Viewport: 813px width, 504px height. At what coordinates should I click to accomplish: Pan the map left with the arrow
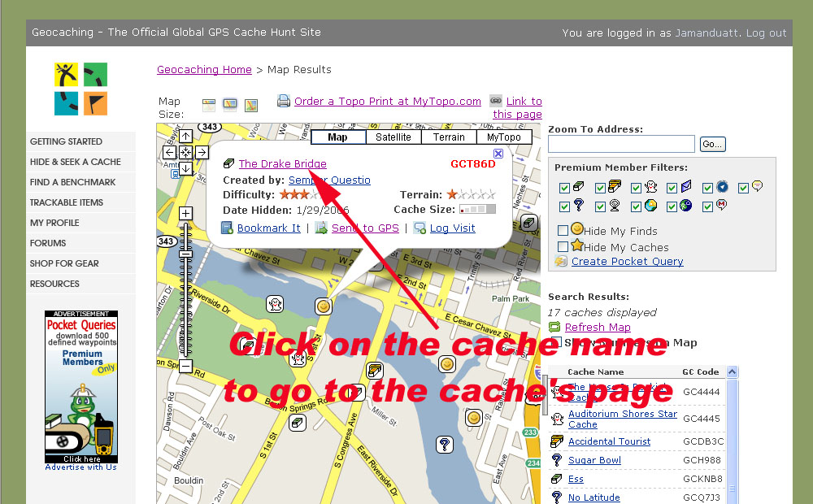pos(169,153)
